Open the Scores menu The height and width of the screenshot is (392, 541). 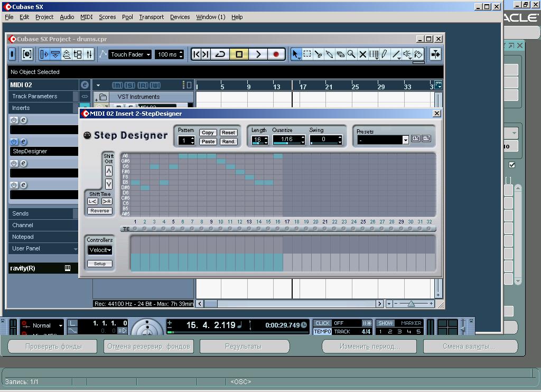pyautogui.click(x=107, y=17)
